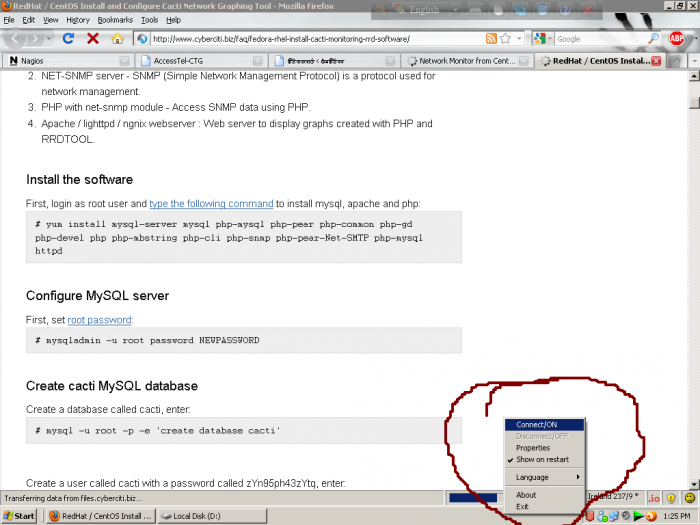This screenshot has height=525, width=700.
Task: Follow the 'type the following command' link
Action: coord(211,204)
